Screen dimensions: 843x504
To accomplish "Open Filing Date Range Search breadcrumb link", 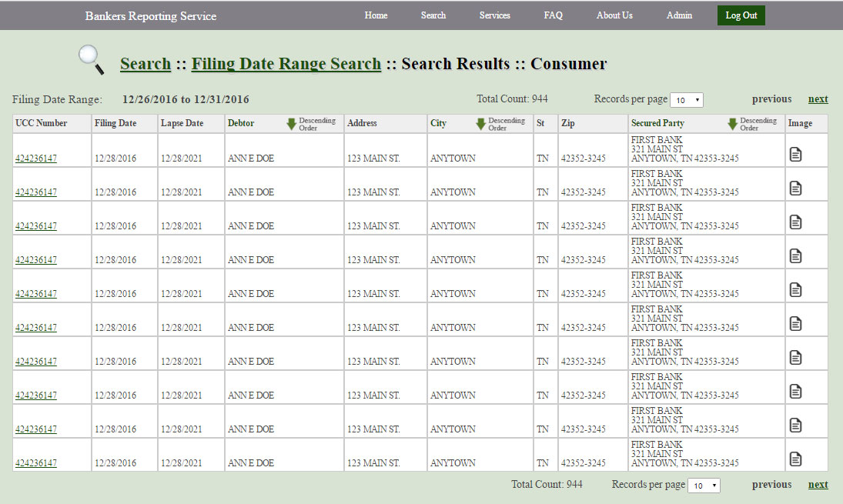I will 286,64.
